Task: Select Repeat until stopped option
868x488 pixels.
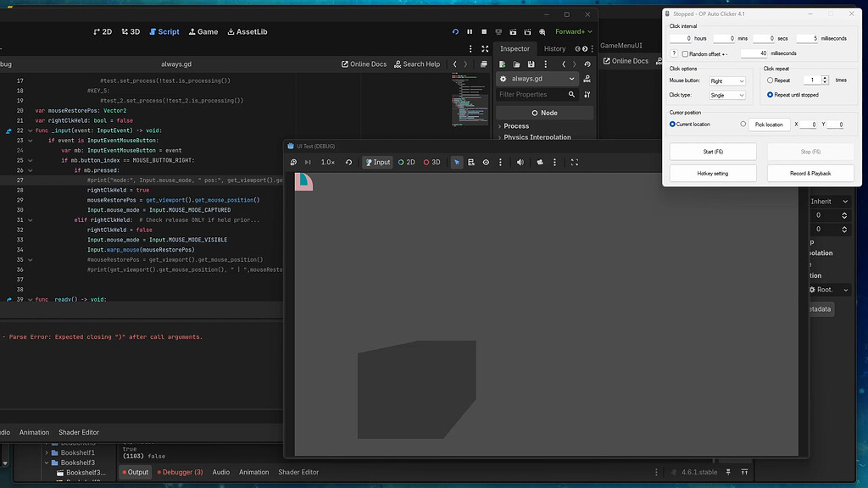Action: (x=770, y=95)
